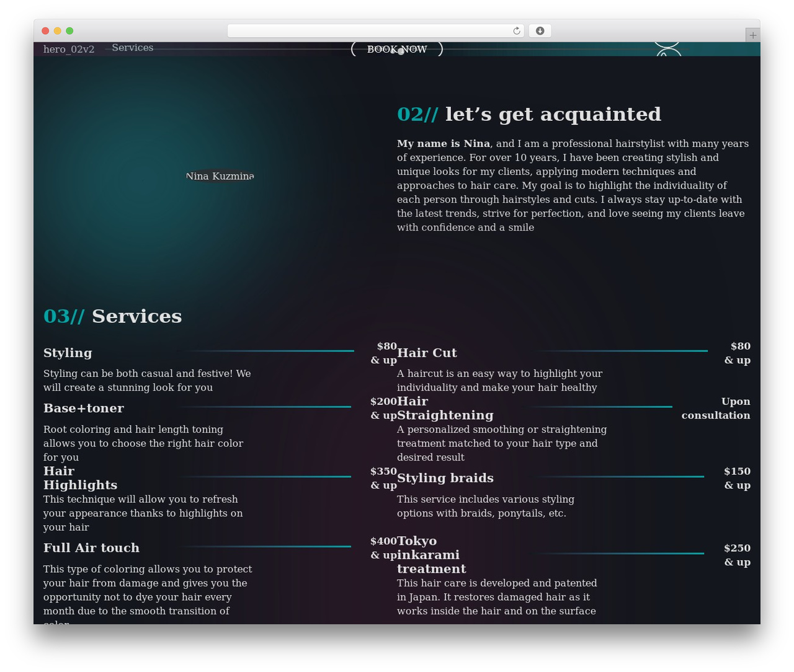Click the 03// Services section heading
Image resolution: width=794 pixels, height=672 pixels.
point(113,316)
